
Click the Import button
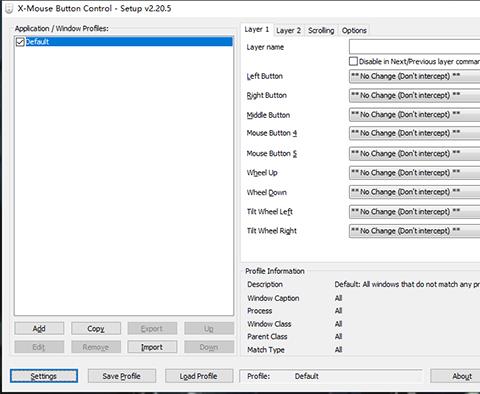[x=152, y=347]
